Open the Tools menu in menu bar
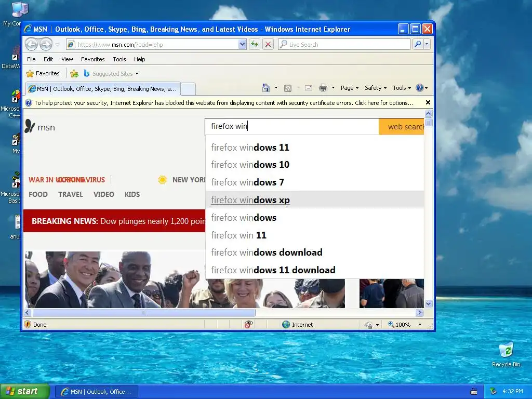This screenshot has height=399, width=532. tap(119, 59)
